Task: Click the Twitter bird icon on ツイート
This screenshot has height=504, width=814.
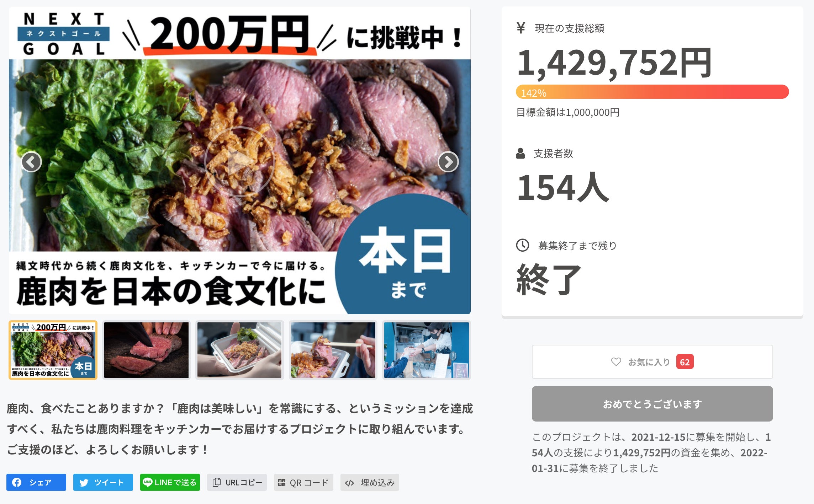Action: tap(84, 483)
